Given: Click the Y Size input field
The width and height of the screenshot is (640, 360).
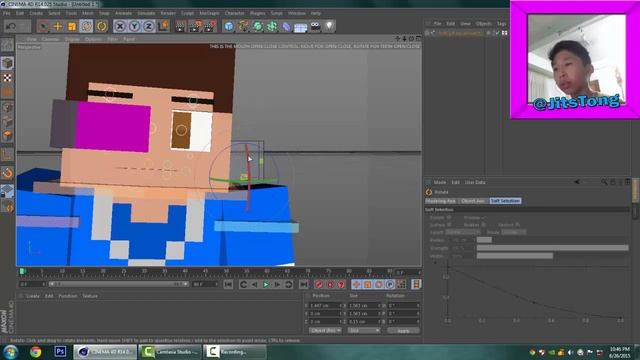Looking at the screenshot, I should 364,313.
